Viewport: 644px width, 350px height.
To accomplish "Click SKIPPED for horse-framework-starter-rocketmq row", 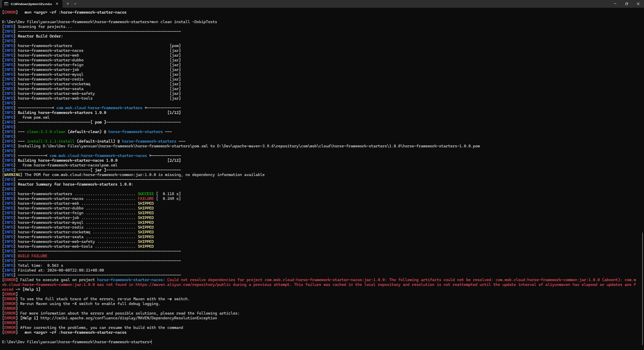I will [146, 232].
